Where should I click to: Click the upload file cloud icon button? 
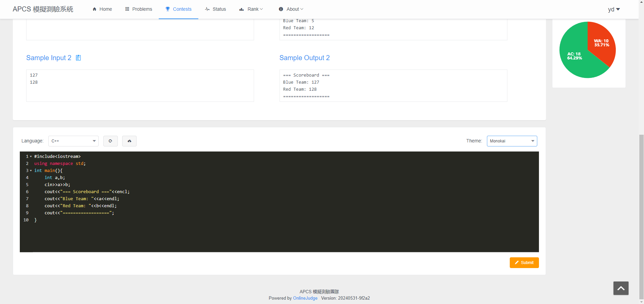129,141
